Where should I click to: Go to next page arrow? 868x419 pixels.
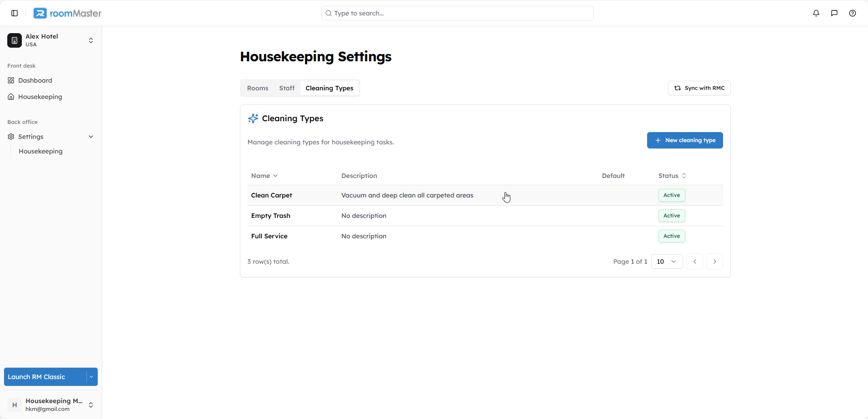715,261
